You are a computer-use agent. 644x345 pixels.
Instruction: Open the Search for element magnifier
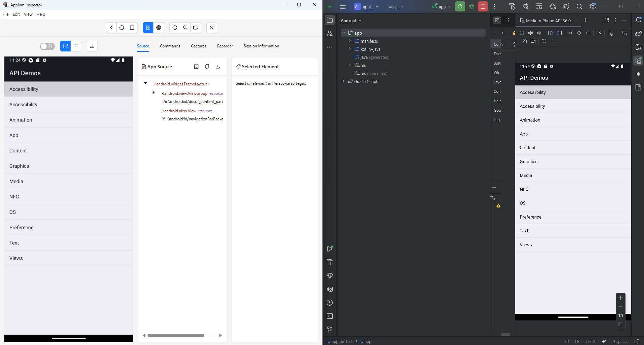point(185,28)
